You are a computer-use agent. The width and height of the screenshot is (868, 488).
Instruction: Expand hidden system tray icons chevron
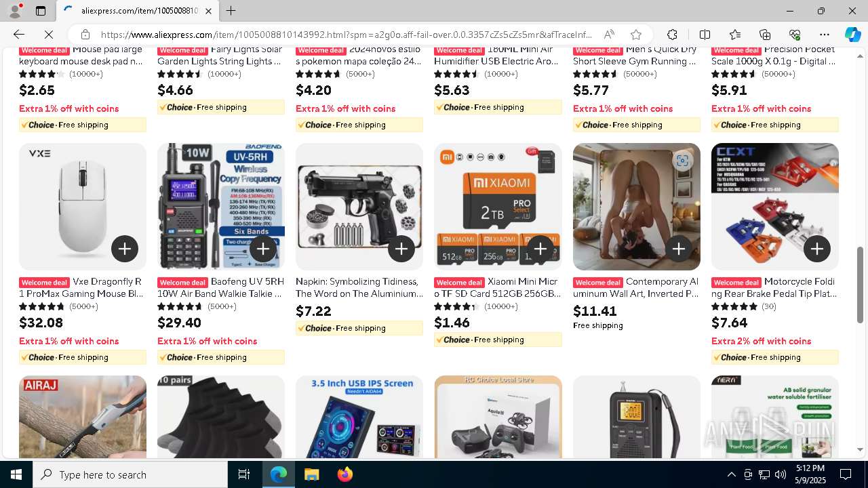click(731, 474)
